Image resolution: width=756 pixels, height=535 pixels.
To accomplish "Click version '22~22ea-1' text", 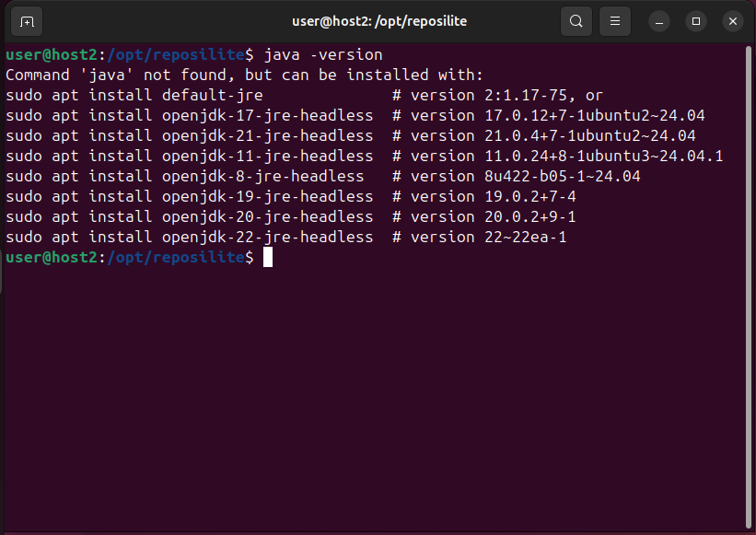I will pos(526,238).
